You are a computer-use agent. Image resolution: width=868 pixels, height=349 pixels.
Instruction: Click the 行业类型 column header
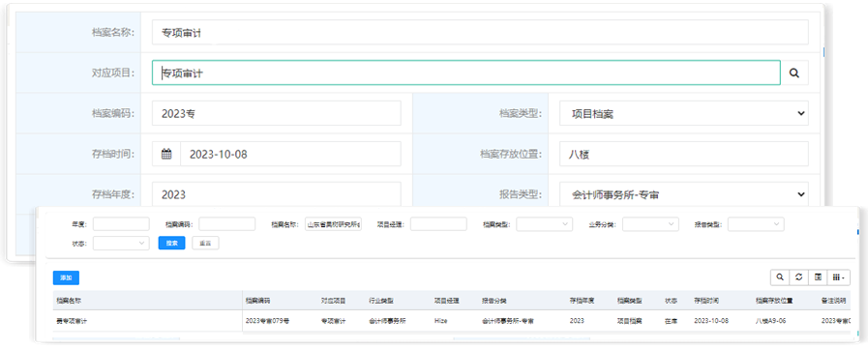coord(381,301)
